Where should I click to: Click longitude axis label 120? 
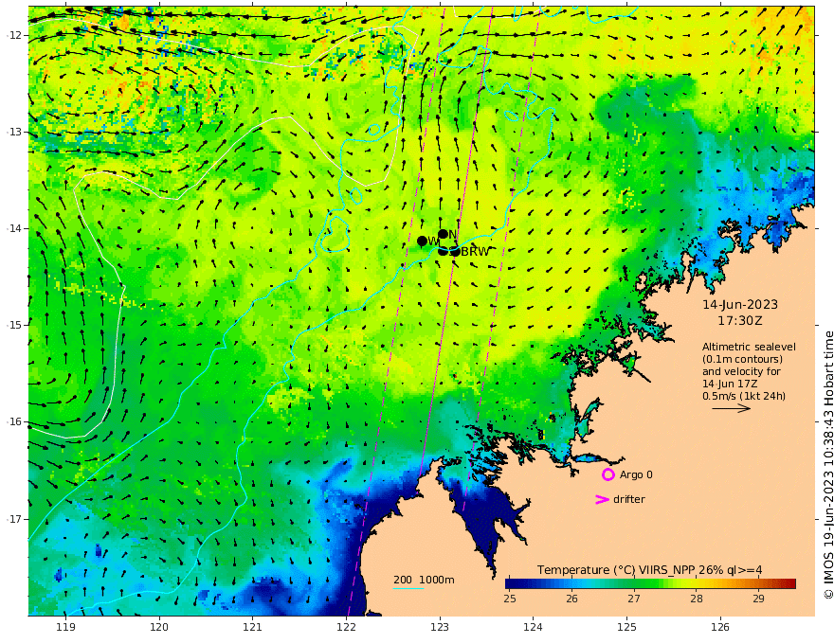159,627
